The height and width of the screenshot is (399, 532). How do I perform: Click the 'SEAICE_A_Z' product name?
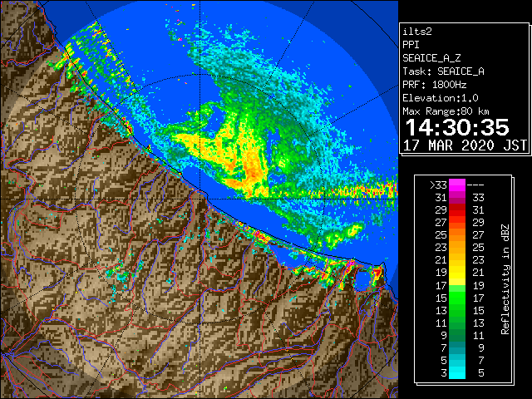coord(431,58)
